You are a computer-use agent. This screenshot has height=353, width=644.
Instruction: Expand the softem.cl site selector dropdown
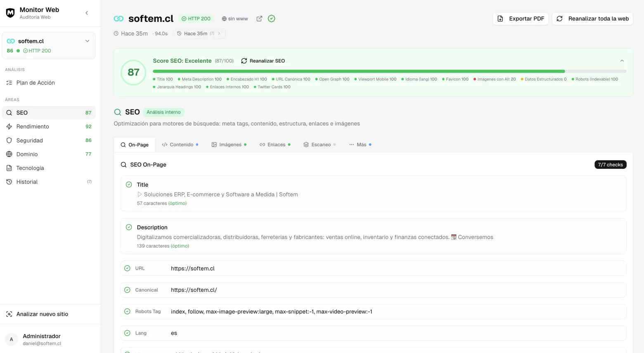point(87,41)
